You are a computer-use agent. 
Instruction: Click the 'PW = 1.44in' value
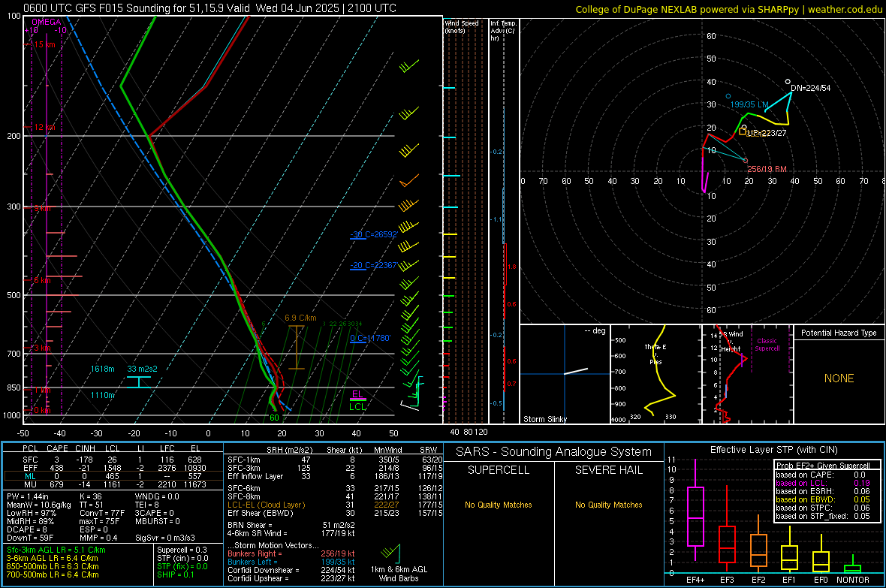(28, 496)
